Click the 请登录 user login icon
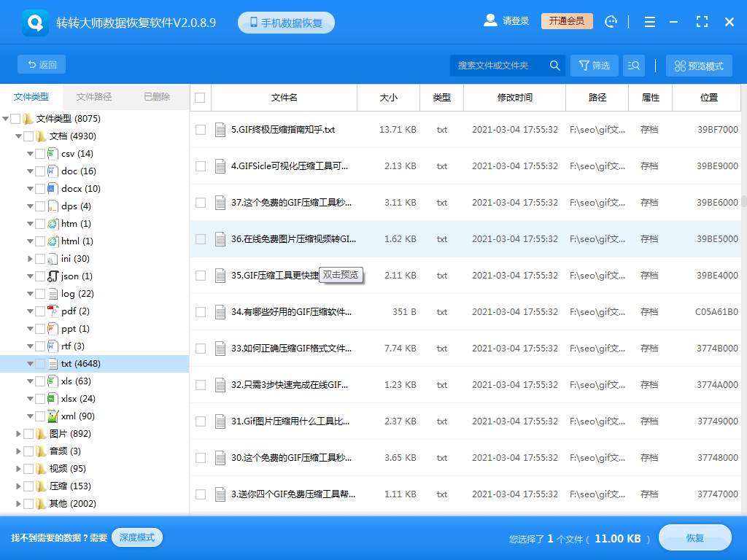This screenshot has width=747, height=560. coord(490,20)
